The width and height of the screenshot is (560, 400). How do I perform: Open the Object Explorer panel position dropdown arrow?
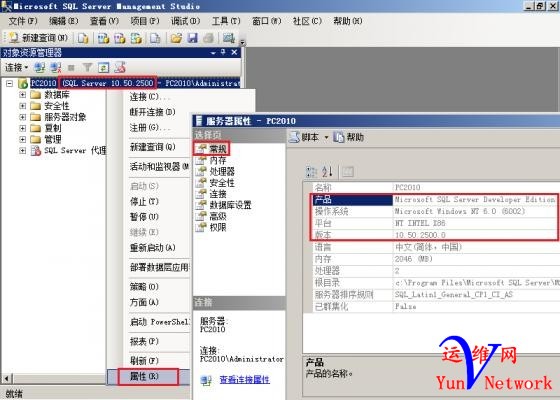click(x=213, y=53)
